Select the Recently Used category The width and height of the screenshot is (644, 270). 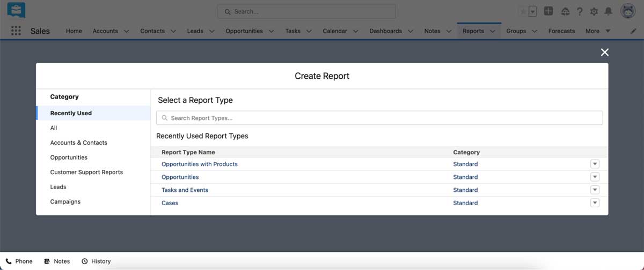click(x=93, y=113)
